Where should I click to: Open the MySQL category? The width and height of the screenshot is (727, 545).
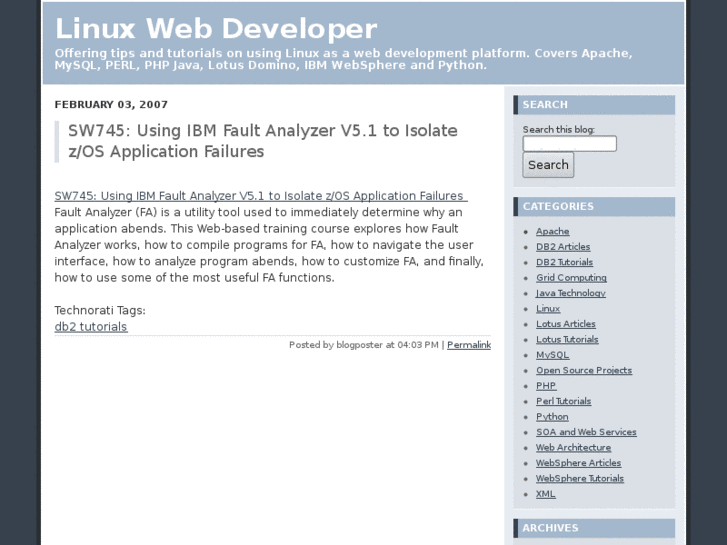point(552,355)
